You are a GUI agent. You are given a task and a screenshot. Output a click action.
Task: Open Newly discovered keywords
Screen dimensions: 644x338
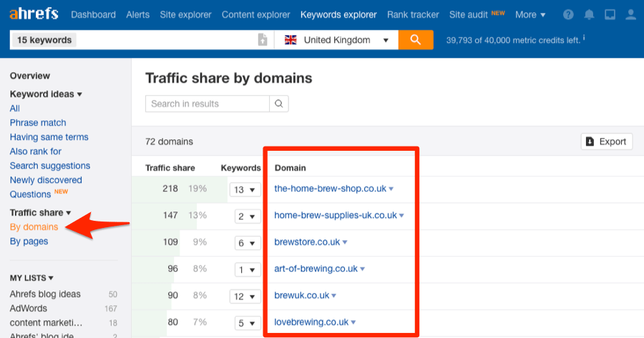(46, 180)
